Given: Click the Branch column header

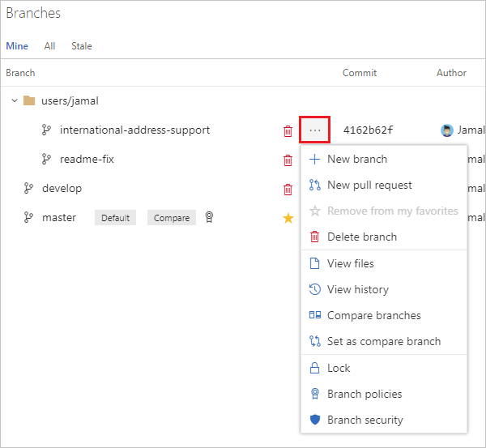Looking at the screenshot, I should coord(20,73).
